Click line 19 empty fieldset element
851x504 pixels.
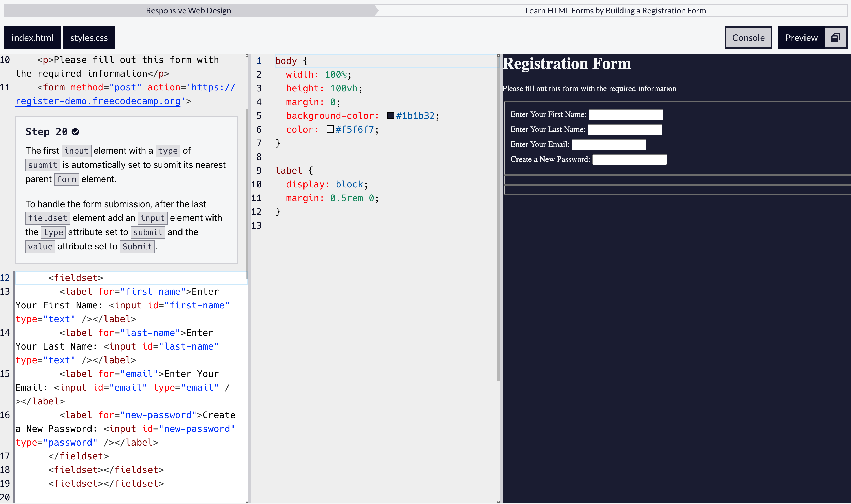click(106, 484)
